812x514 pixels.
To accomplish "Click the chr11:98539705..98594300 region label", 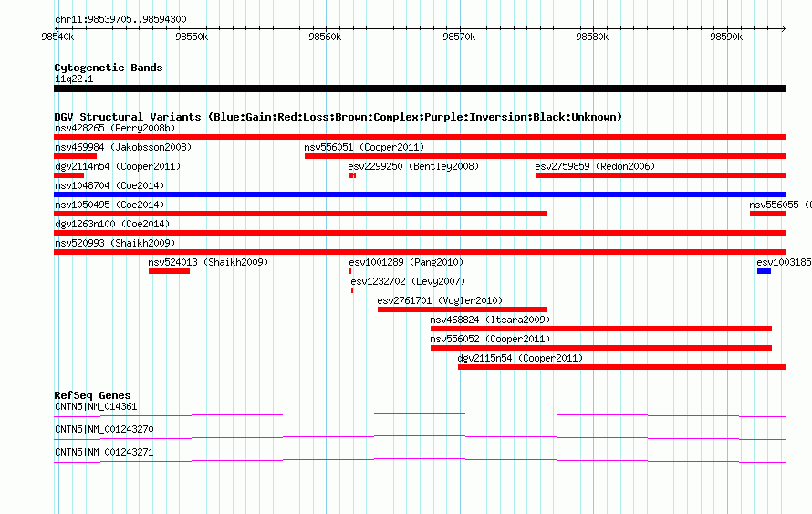I will [x=120, y=20].
